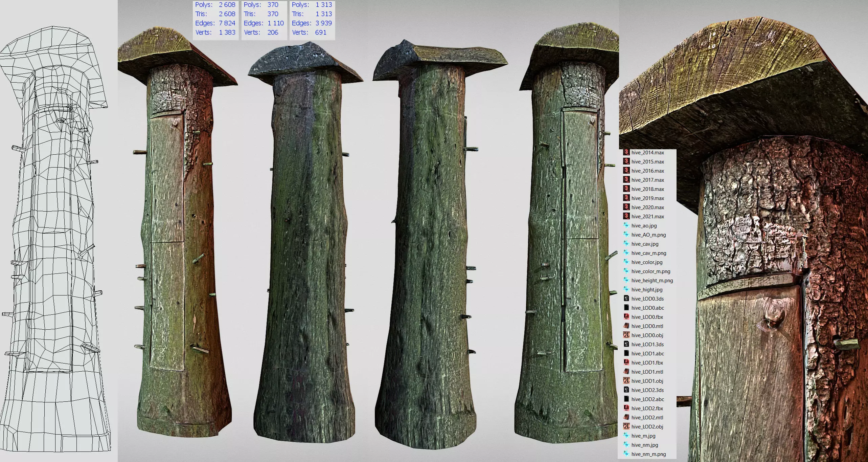Click the hive_2021.max file icon
This screenshot has height=462, width=868.
[626, 216]
